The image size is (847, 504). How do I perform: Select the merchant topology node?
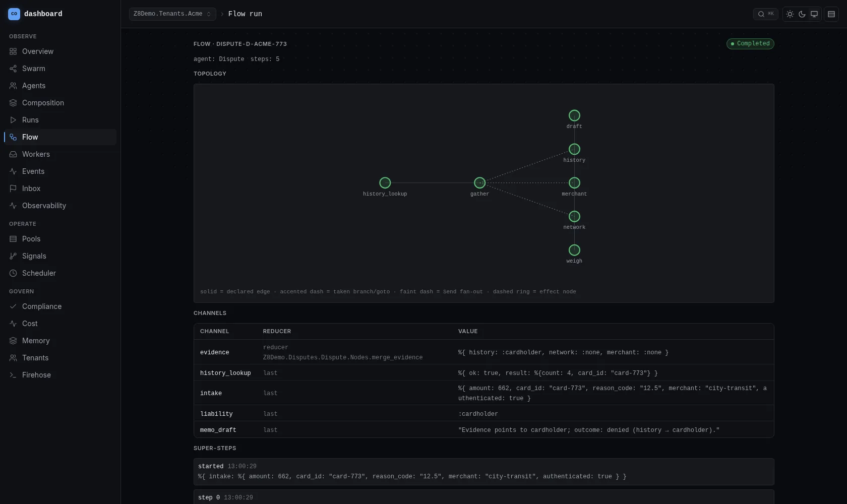pyautogui.click(x=574, y=182)
